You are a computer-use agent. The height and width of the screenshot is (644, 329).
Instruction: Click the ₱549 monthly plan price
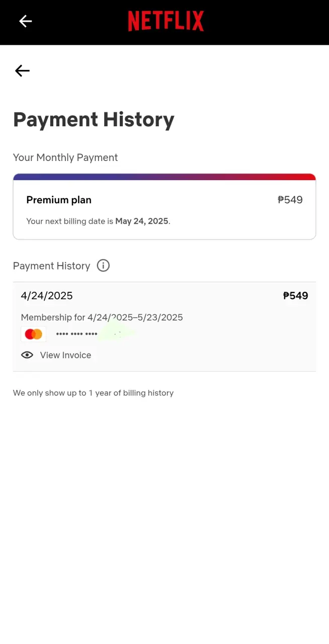pyautogui.click(x=290, y=200)
